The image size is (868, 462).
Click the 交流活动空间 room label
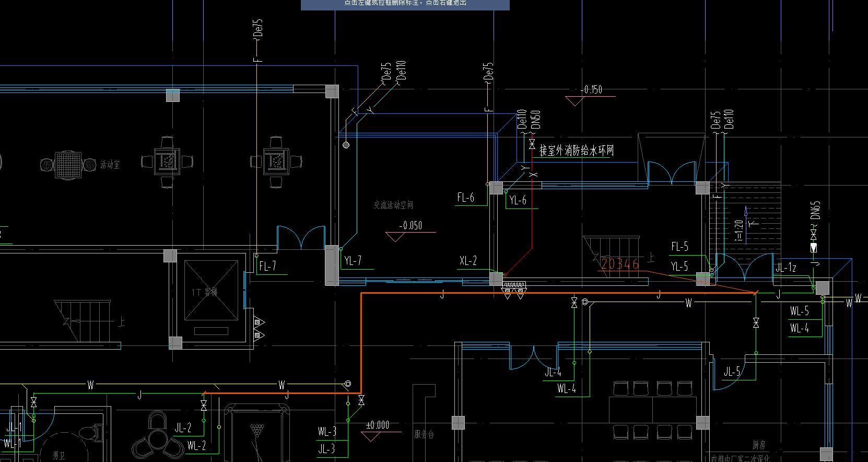click(x=393, y=205)
